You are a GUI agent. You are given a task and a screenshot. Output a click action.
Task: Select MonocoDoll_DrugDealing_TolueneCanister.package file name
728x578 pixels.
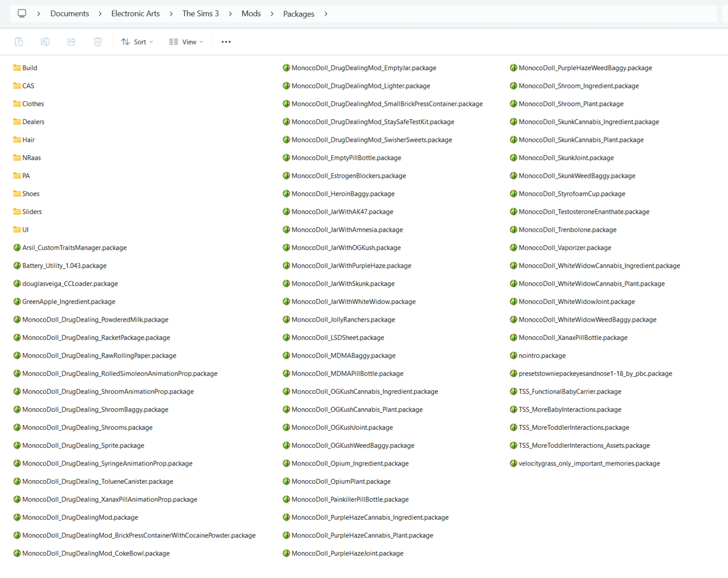tap(98, 482)
